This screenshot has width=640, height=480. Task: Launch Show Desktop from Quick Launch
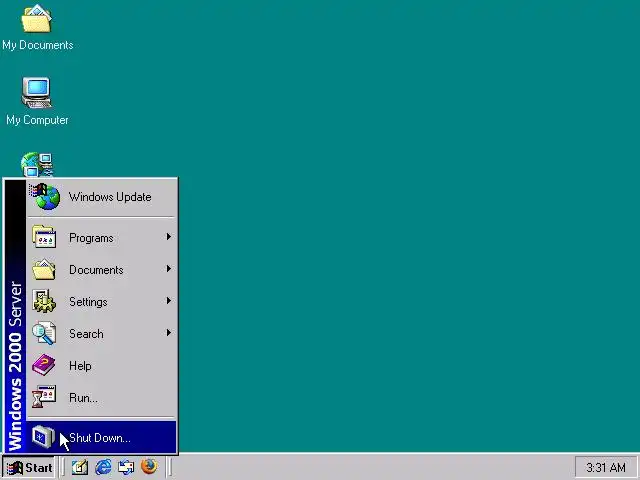pos(80,467)
